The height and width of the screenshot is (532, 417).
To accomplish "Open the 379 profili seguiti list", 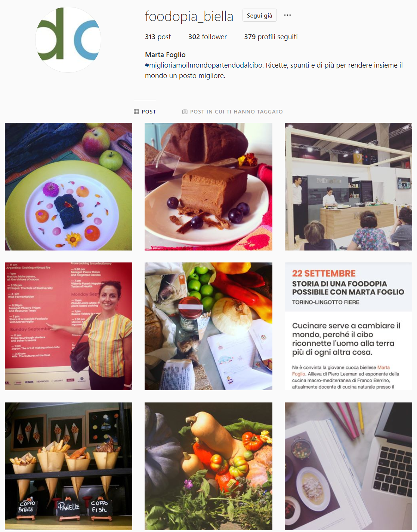I will pos(271,37).
